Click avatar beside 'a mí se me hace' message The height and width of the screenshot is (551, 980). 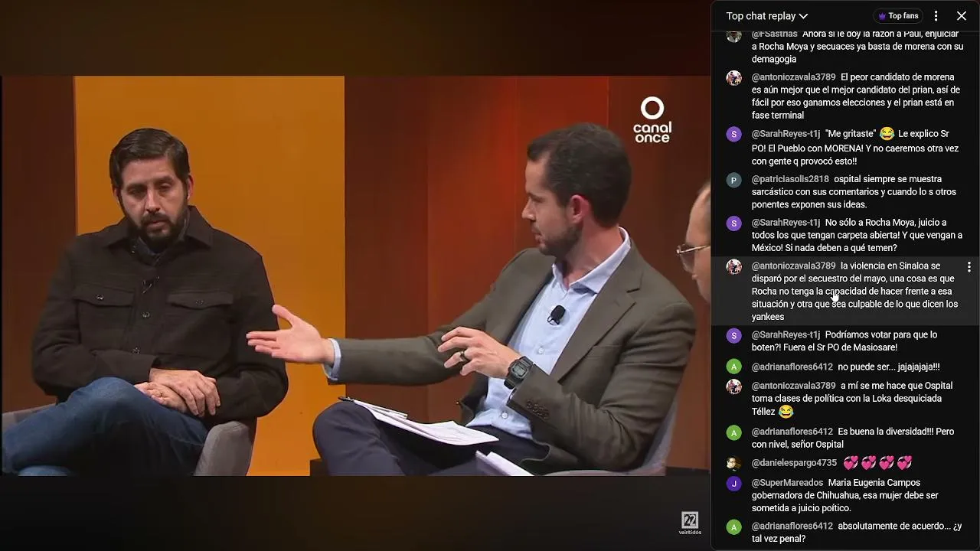pyautogui.click(x=734, y=386)
